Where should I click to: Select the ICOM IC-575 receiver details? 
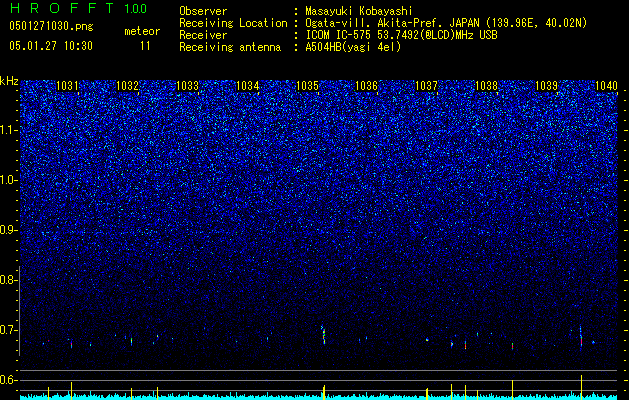point(401,35)
